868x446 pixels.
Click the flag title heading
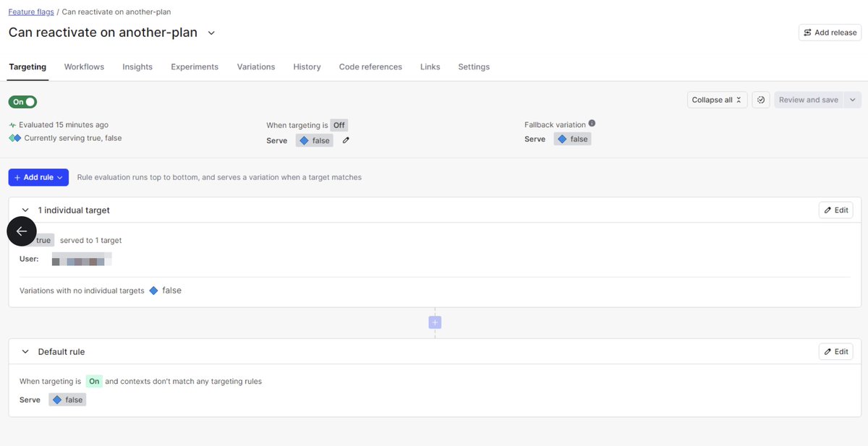[x=102, y=33]
